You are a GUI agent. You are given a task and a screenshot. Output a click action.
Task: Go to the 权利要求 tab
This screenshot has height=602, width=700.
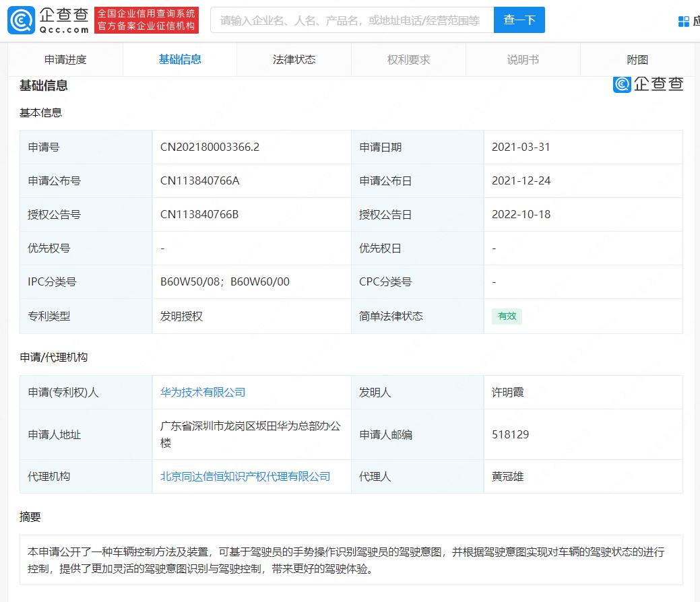408,59
